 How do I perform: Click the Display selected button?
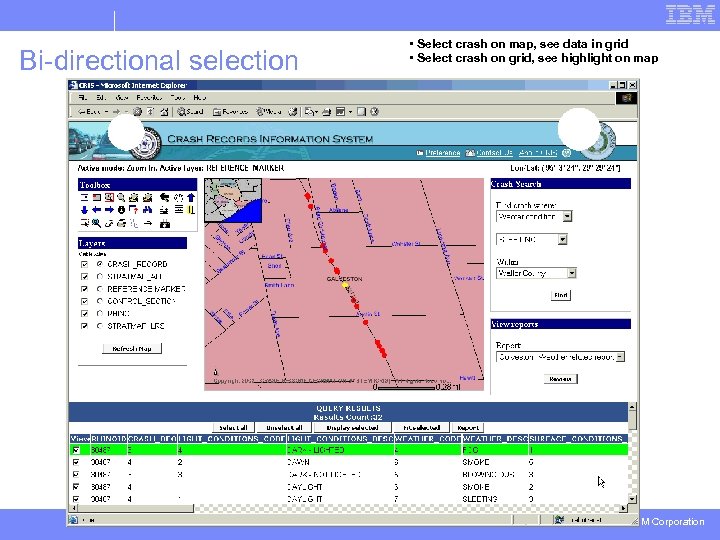352,428
